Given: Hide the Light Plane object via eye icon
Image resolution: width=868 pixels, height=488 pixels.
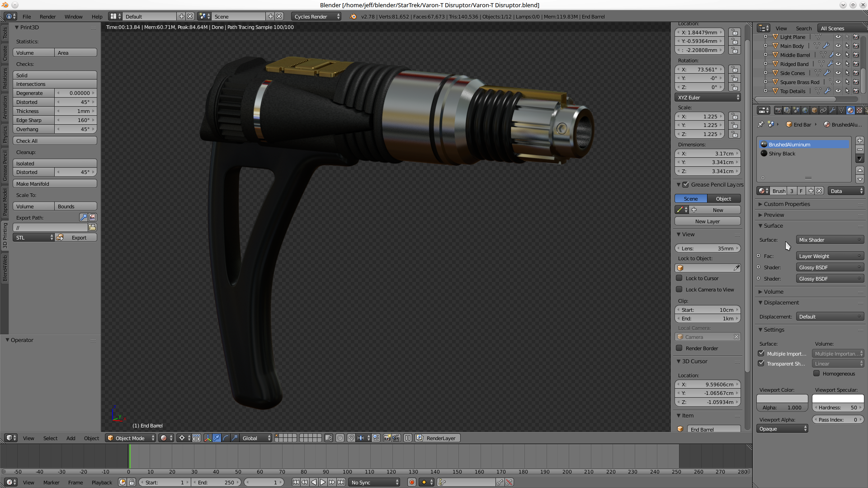Looking at the screenshot, I should click(838, 37).
